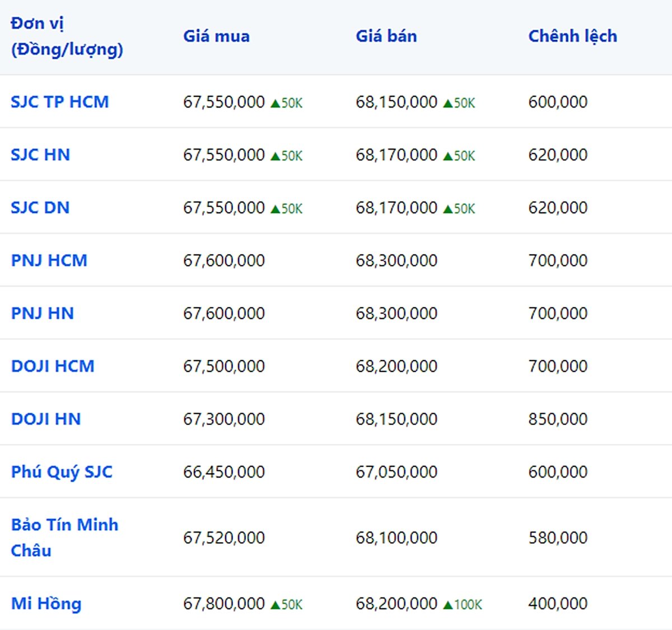Select Phú Quý SJC sell price 67,050,000
Image resolution: width=672 pixels, height=630 pixels.
coord(396,472)
